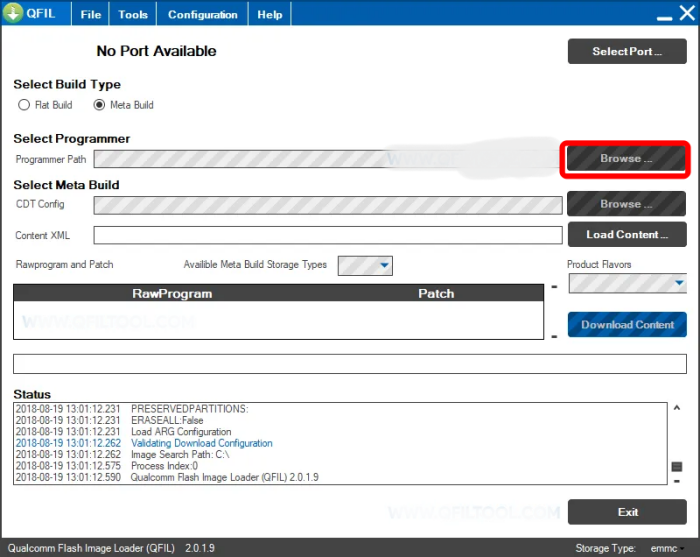The width and height of the screenshot is (700, 557).
Task: Select the 'ERASEALL:False' log line
Action: coord(109,420)
